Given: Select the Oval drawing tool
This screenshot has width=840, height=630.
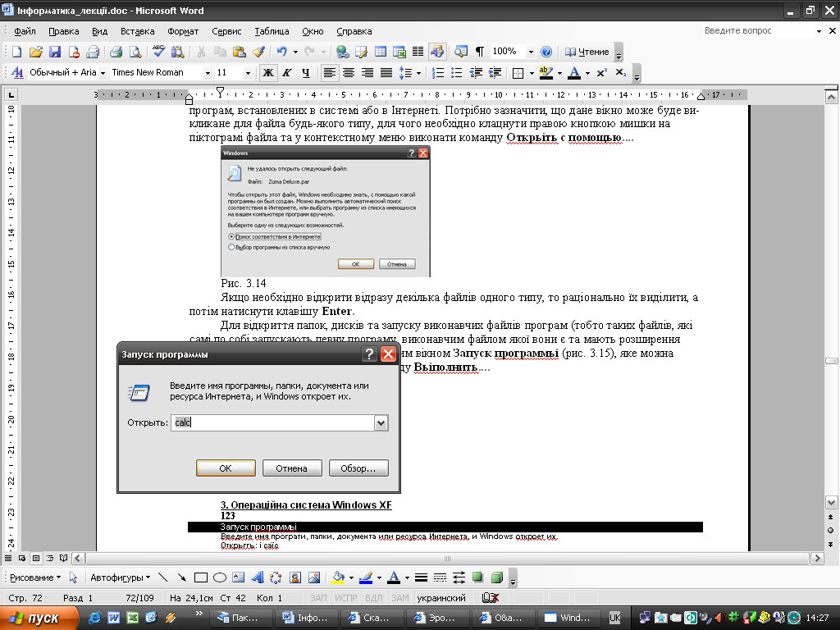Looking at the screenshot, I should (x=220, y=577).
